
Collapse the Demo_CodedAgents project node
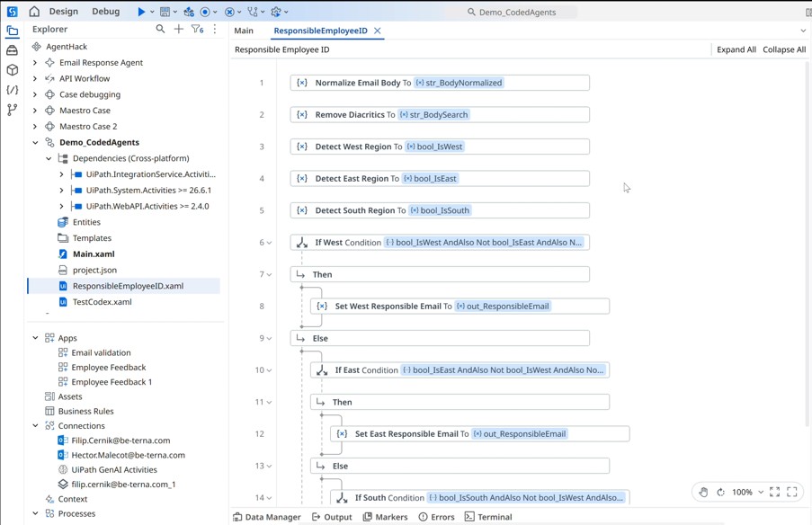pyautogui.click(x=35, y=142)
